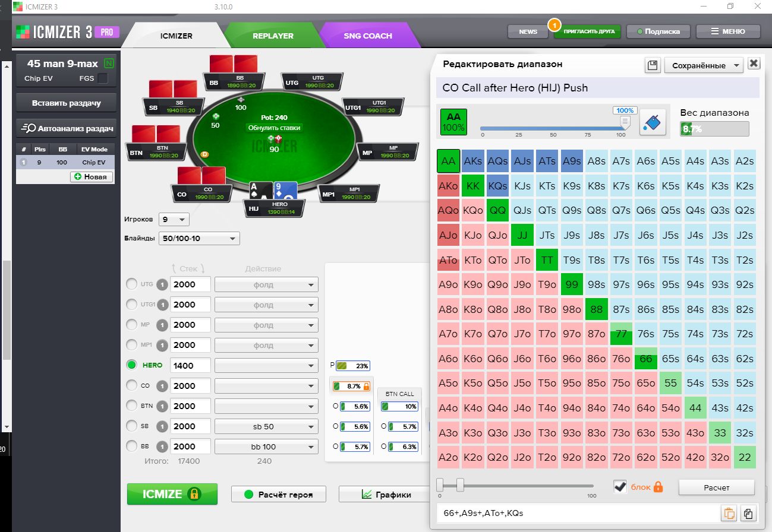The image size is (772, 532).
Task: Select the UTG1 radio button
Action: (x=131, y=305)
